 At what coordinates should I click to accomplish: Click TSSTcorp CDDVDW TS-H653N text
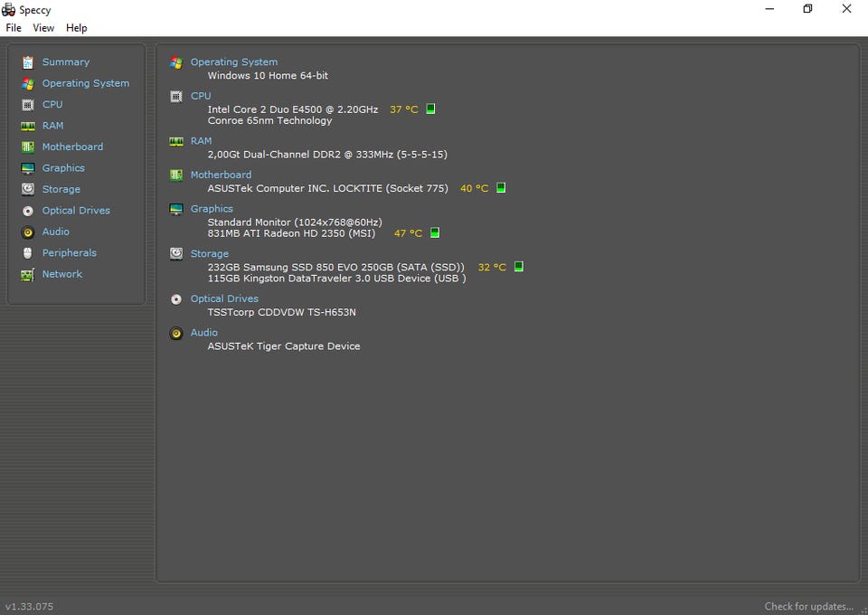[x=282, y=312]
